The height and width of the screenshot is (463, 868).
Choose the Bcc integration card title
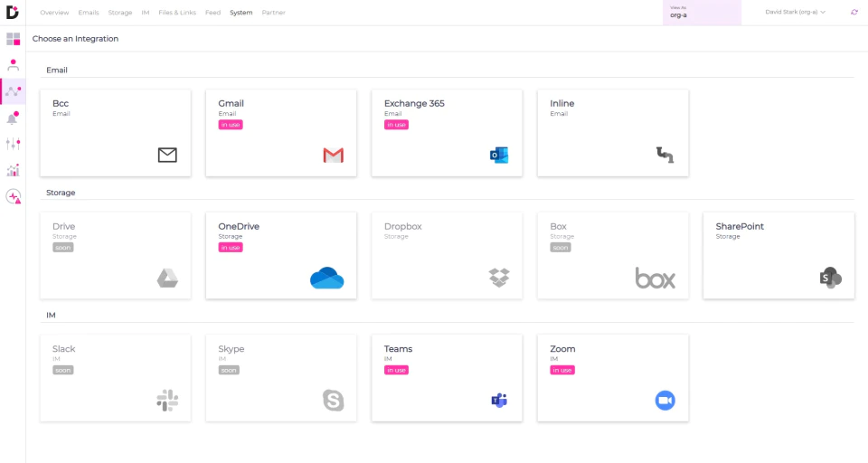(x=61, y=104)
